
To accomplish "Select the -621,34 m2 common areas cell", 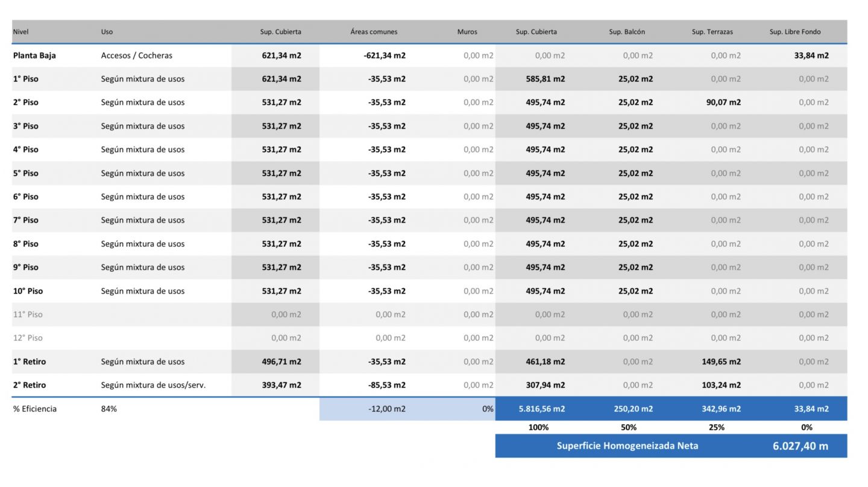I will pyautogui.click(x=386, y=55).
